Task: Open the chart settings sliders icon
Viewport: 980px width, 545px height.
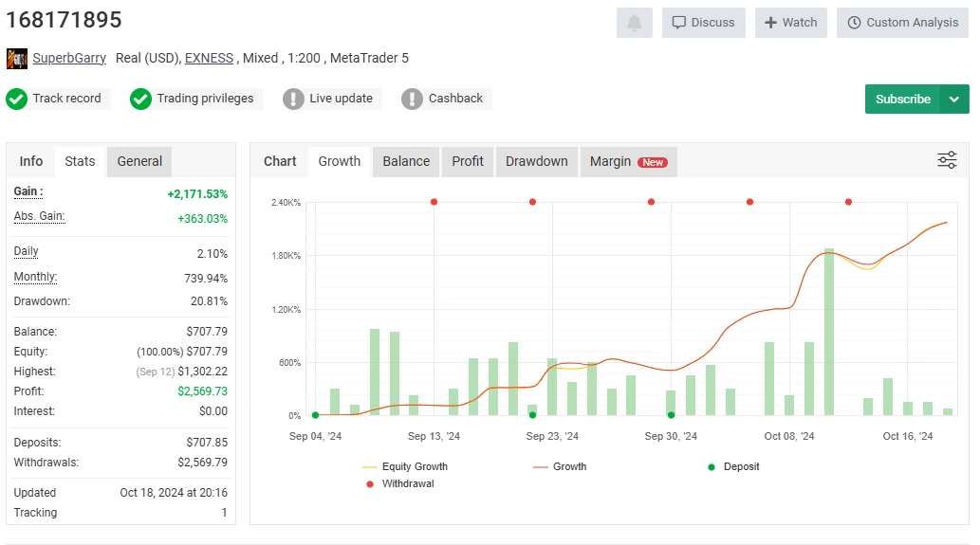Action: click(947, 160)
